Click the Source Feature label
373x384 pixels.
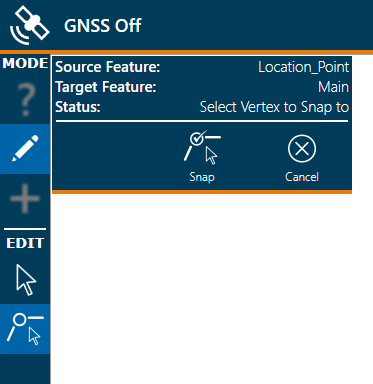(108, 67)
